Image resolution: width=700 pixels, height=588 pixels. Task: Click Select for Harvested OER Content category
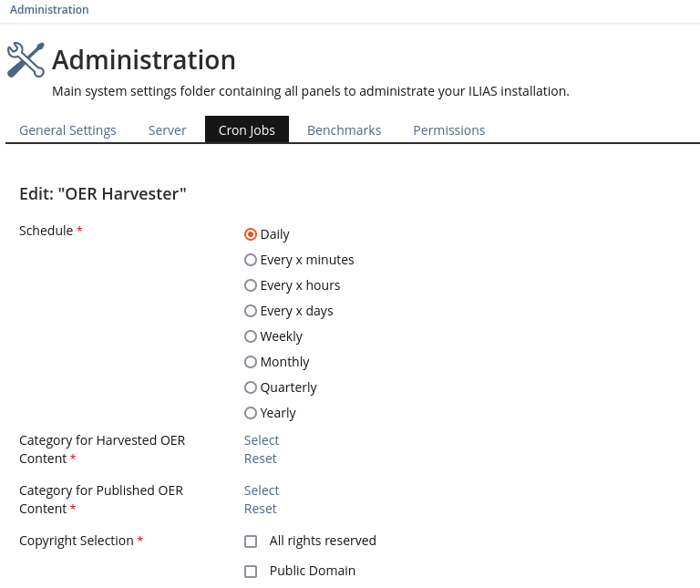pos(262,440)
